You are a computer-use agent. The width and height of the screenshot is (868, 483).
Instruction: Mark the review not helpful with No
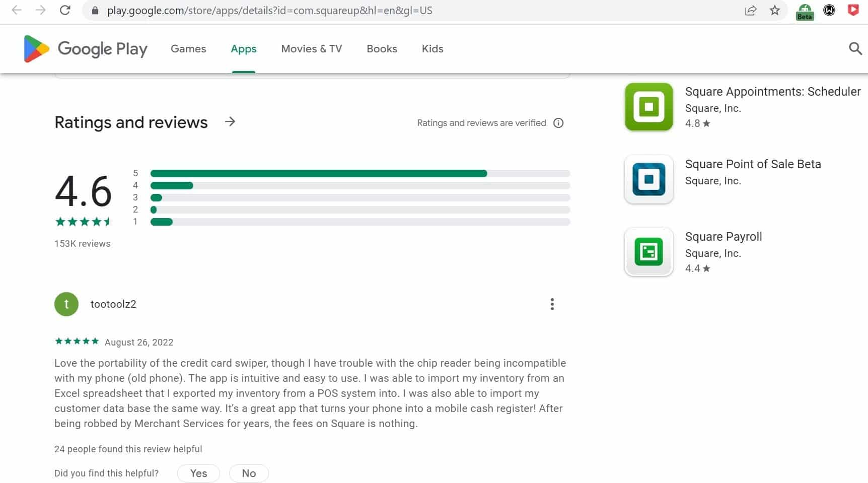[249, 473]
